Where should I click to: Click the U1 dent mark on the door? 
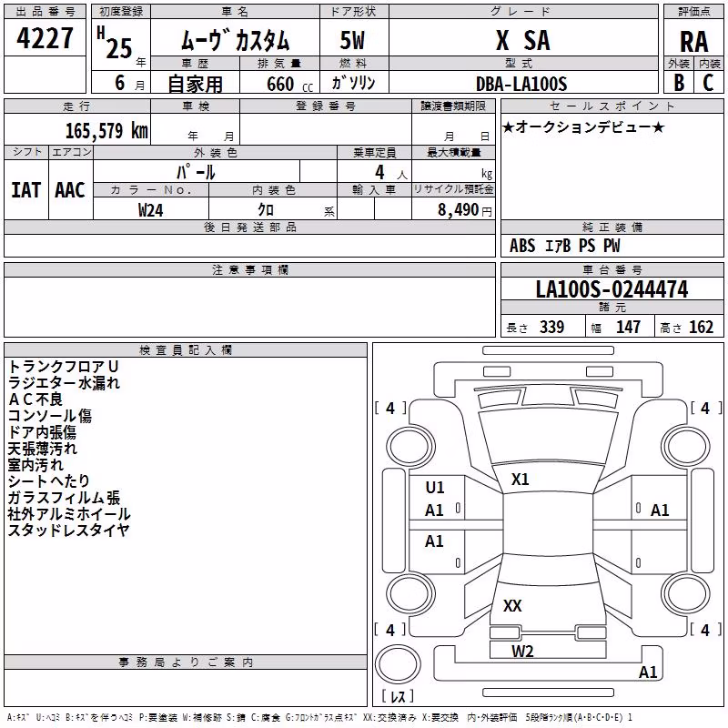(x=435, y=487)
